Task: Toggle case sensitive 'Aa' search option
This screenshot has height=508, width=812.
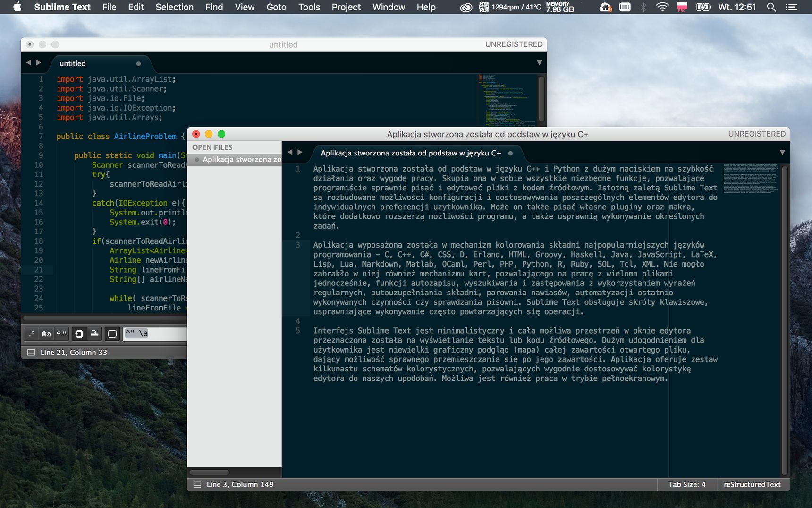Action: point(46,334)
